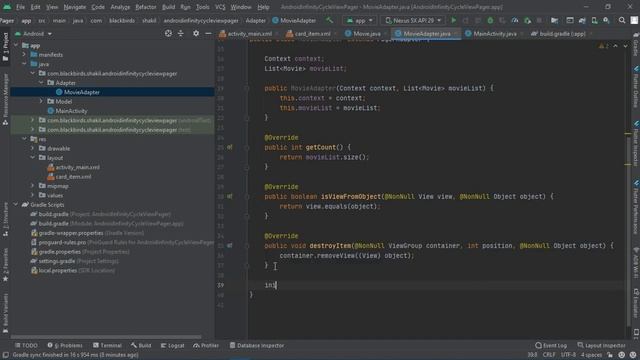Viewport: 640px width, 360px height.
Task: Start debugging with the green bug icon
Action: (x=490, y=20)
